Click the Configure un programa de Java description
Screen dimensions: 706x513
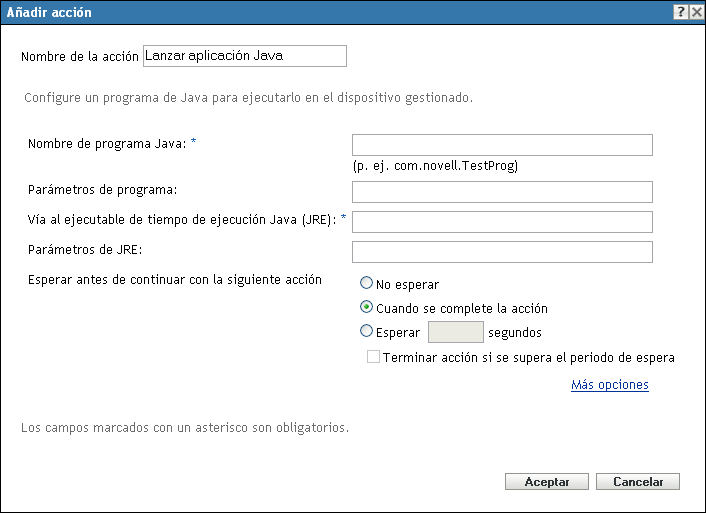click(x=246, y=99)
